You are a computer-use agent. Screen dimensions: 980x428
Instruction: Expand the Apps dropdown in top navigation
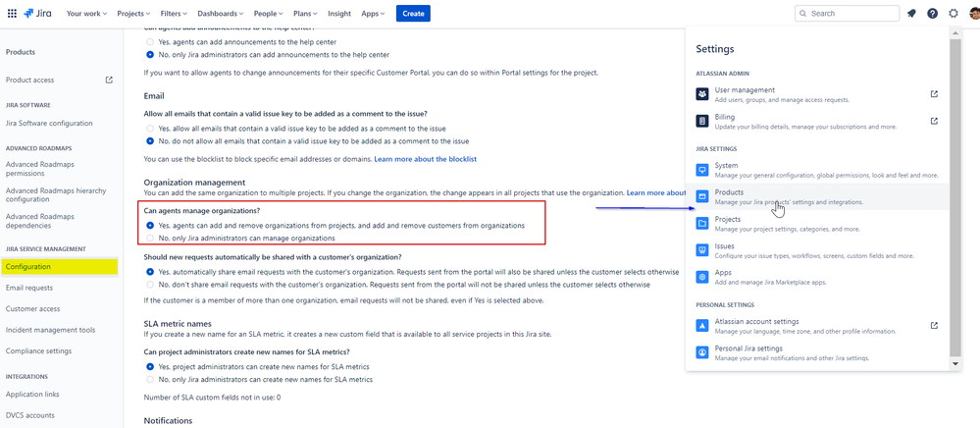[373, 13]
